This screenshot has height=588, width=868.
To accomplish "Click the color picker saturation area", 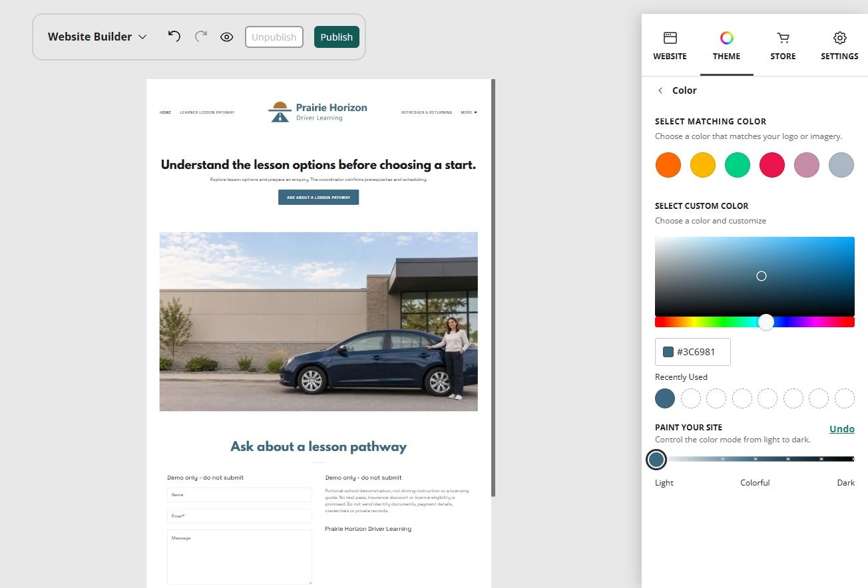I will [x=754, y=276].
